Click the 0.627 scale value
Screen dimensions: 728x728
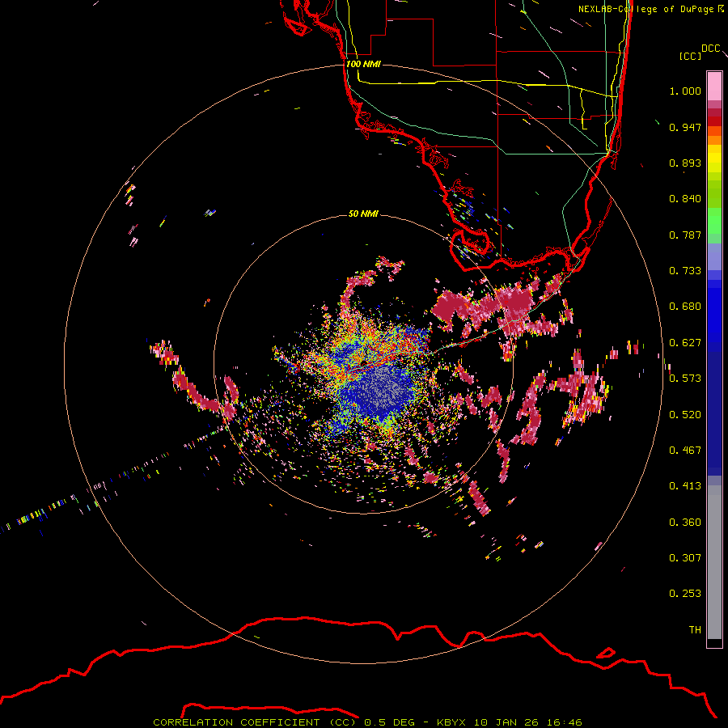coord(685,343)
